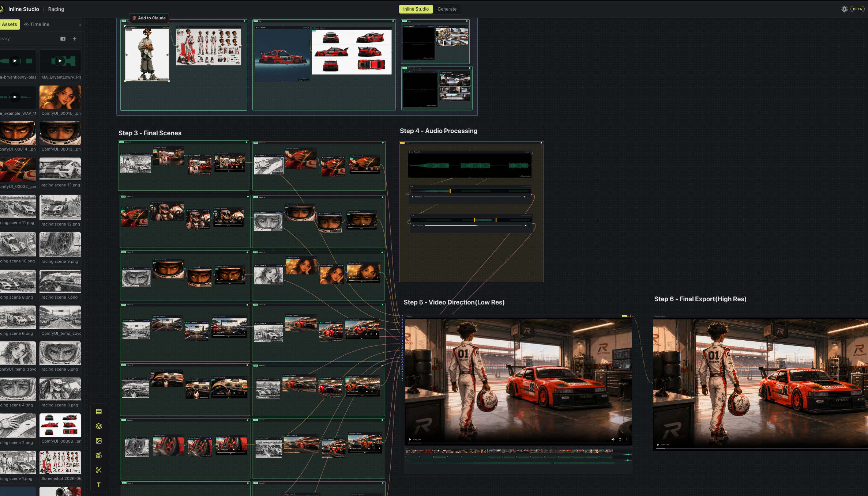
Task: Play the Step 6 final export video
Action: pyautogui.click(x=658, y=445)
